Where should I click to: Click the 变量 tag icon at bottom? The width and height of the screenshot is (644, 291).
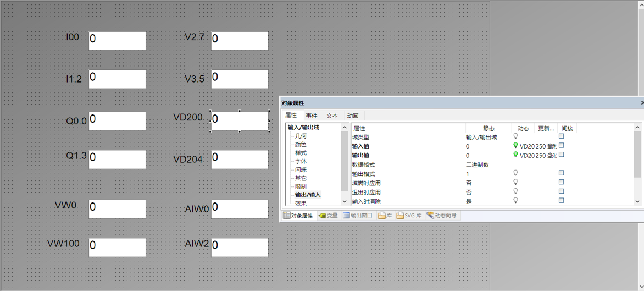[323, 216]
